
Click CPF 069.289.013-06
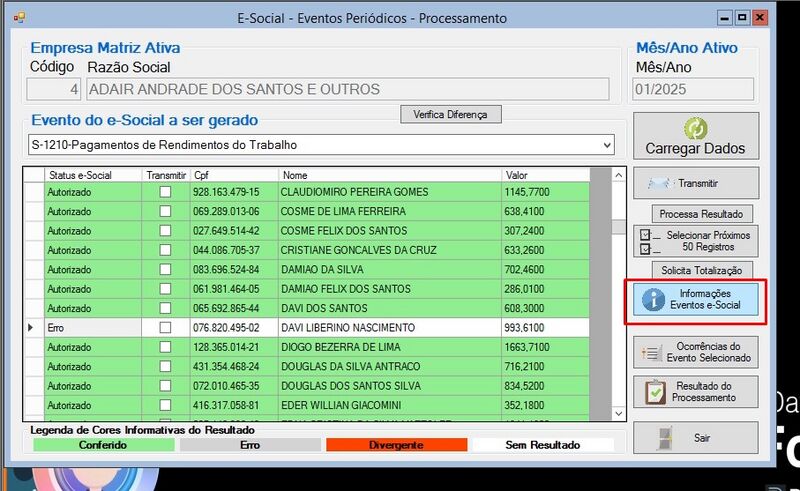(226, 211)
